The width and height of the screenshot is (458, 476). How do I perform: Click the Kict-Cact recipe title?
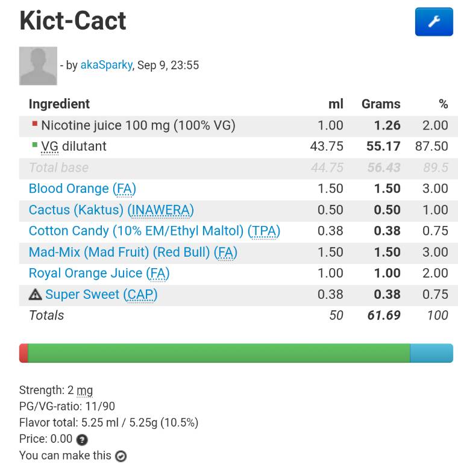click(x=73, y=20)
